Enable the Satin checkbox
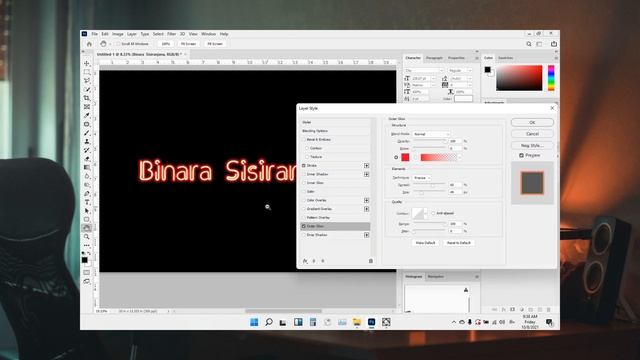This screenshot has width=640, height=360. coord(304,191)
